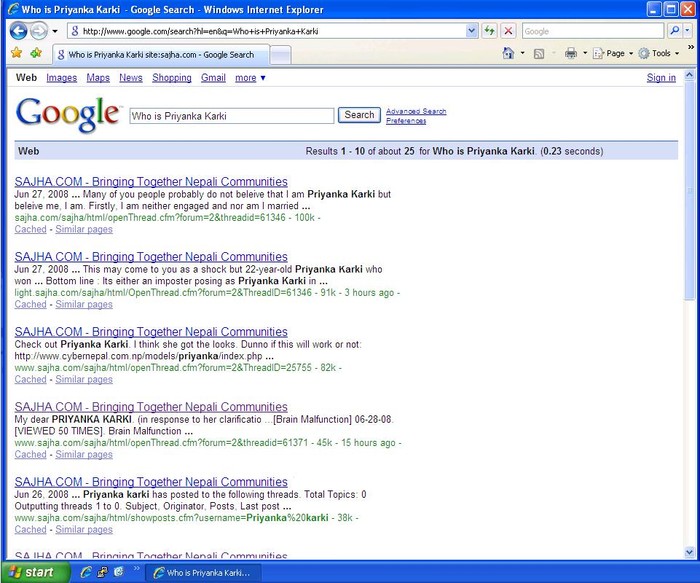This screenshot has height=583, width=700.
Task: Open the Tools menu dropdown
Action: 660,53
